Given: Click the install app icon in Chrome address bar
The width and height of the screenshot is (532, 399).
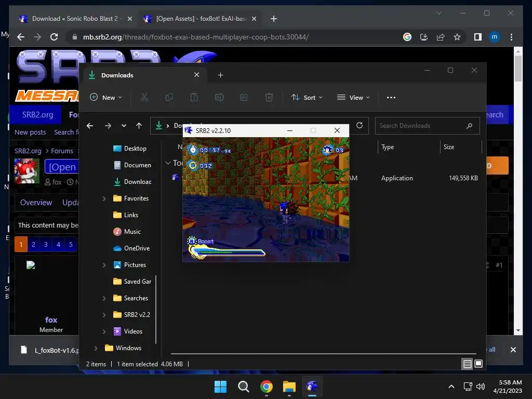Looking at the screenshot, I should (424, 37).
